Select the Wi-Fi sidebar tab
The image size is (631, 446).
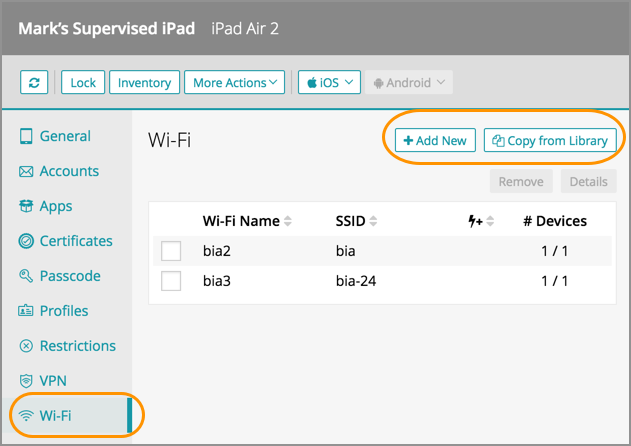tap(55, 416)
